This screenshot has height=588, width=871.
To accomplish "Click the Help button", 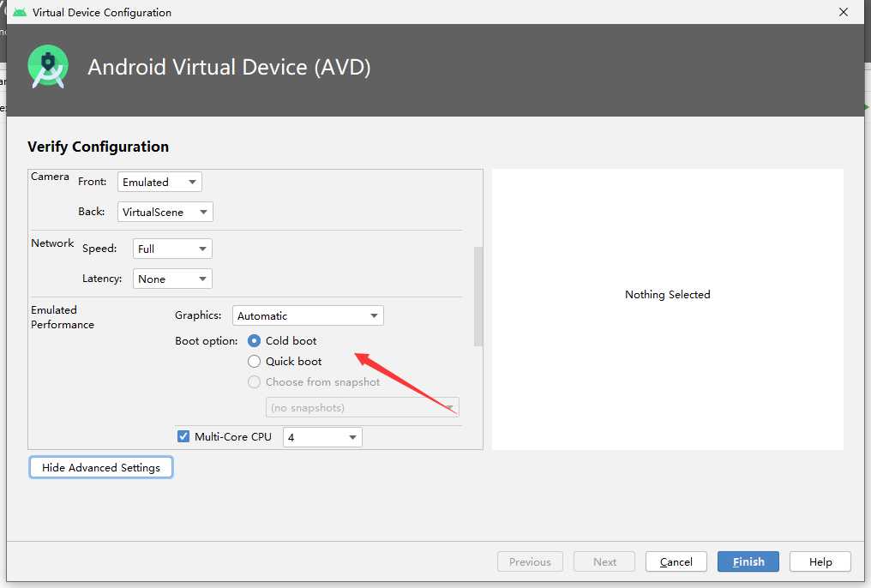I will point(820,562).
